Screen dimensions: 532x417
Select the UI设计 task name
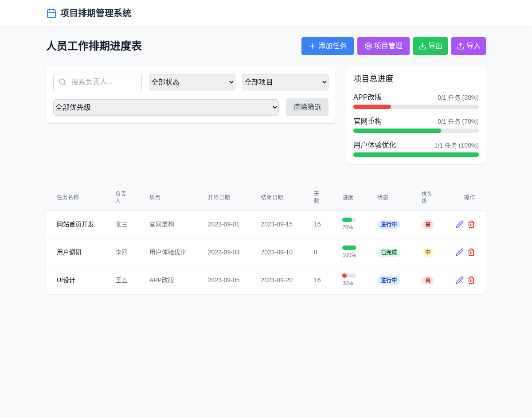click(66, 280)
